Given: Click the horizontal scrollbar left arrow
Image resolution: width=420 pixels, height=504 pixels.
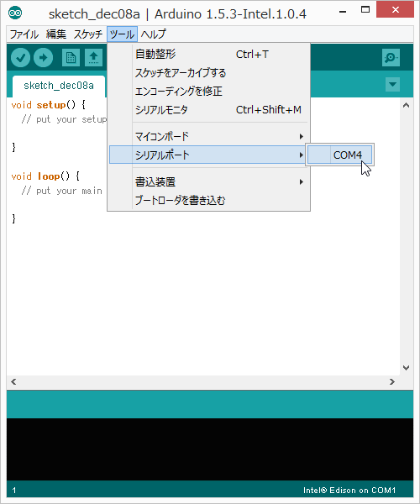Looking at the screenshot, I should click(x=13, y=382).
